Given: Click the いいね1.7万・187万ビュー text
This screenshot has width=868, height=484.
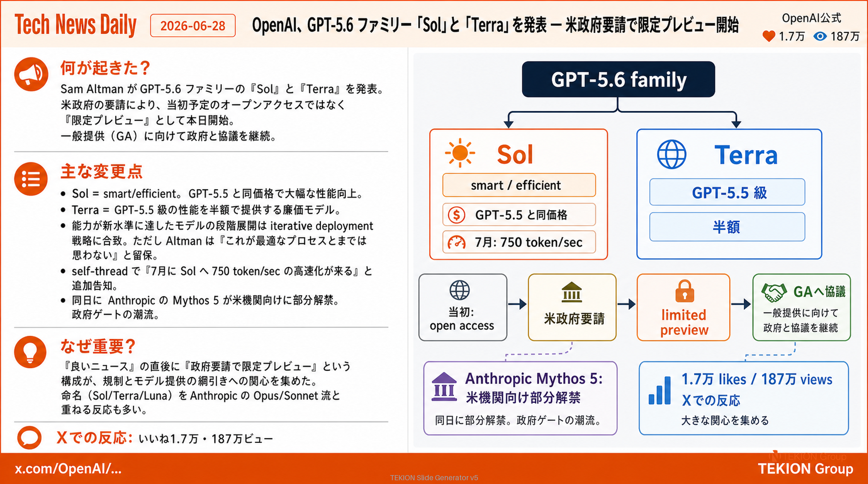Looking at the screenshot, I should [206, 439].
